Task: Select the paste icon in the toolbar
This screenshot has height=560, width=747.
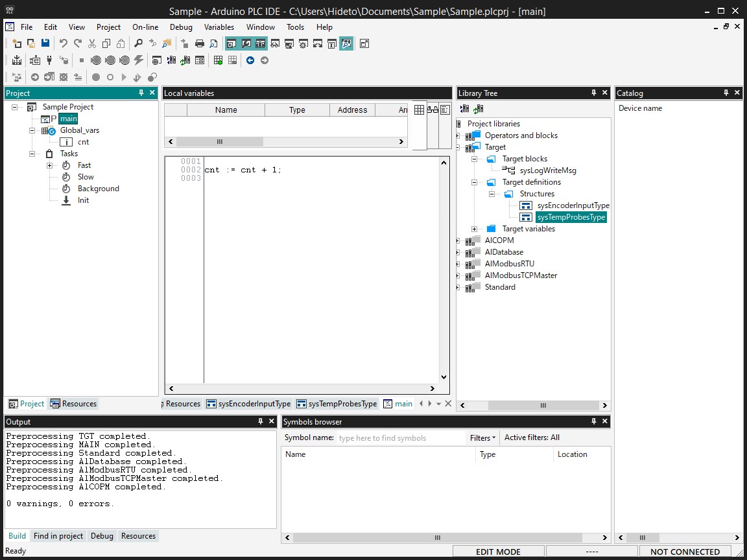Action: [x=120, y=43]
